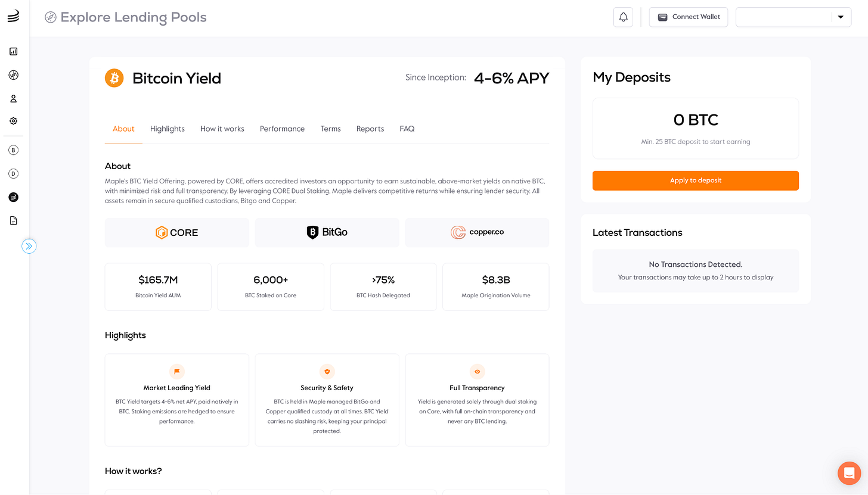Select the Reports tab
This screenshot has width=868, height=495.
[370, 129]
